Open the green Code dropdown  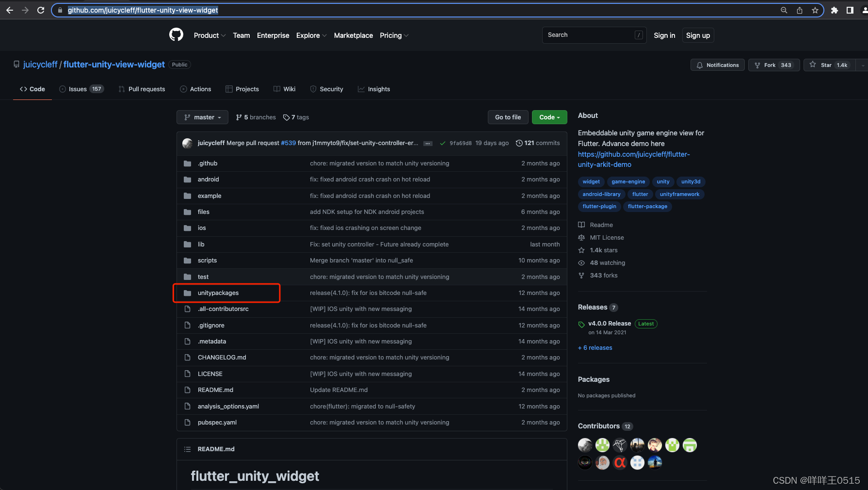(549, 117)
